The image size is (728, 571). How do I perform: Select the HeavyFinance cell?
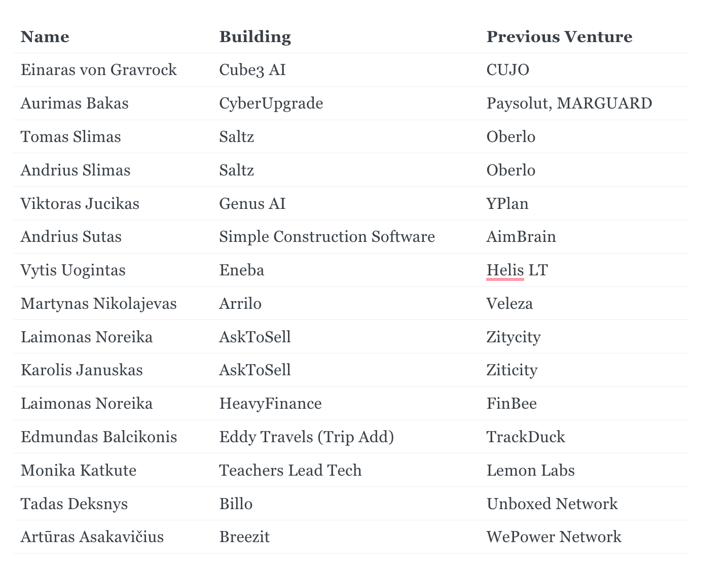coord(270,404)
